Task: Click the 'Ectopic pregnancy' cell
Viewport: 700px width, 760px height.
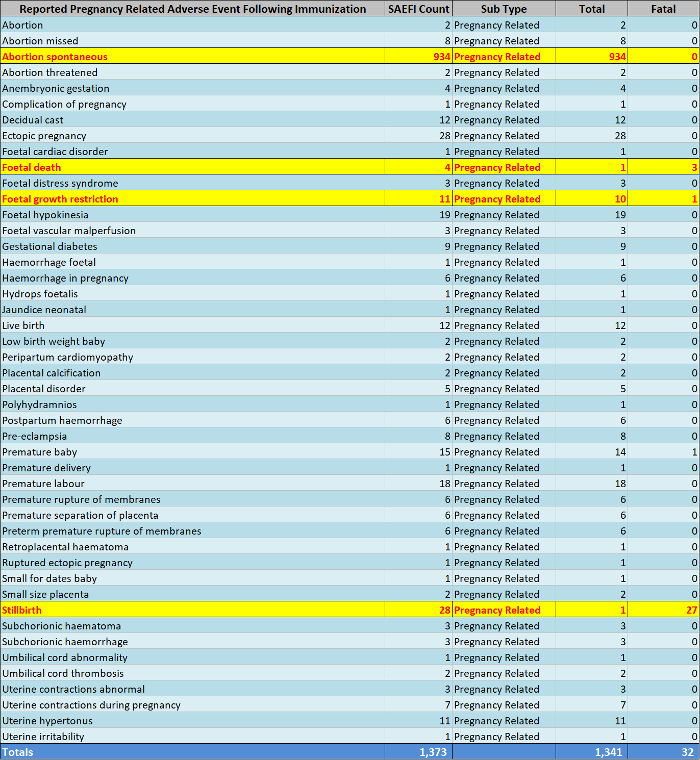Action: [192, 136]
